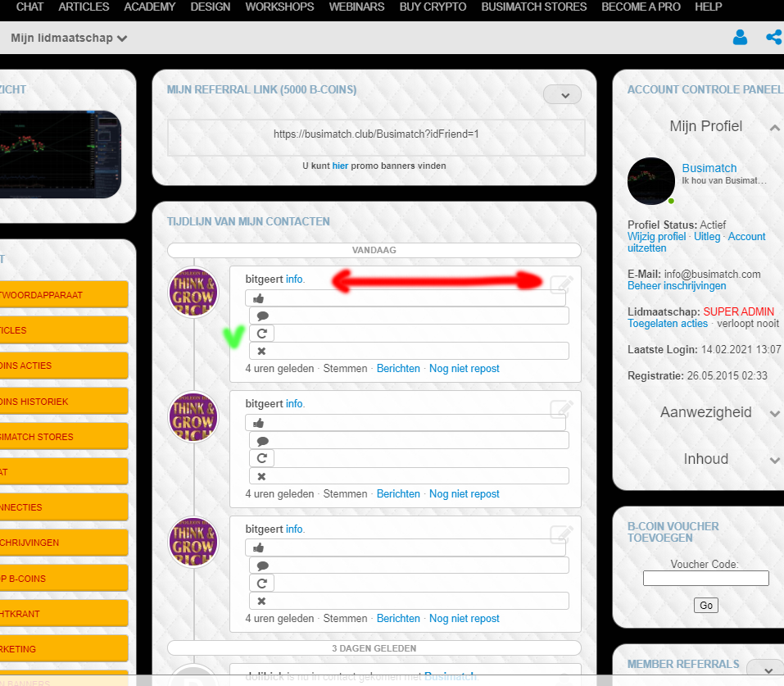Open the CONNECTIES sidebar button
The height and width of the screenshot is (686, 784).
click(x=64, y=507)
